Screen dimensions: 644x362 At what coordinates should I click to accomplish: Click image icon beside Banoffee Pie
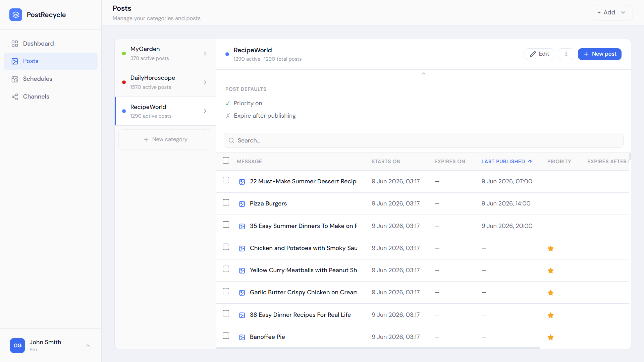[x=242, y=338]
